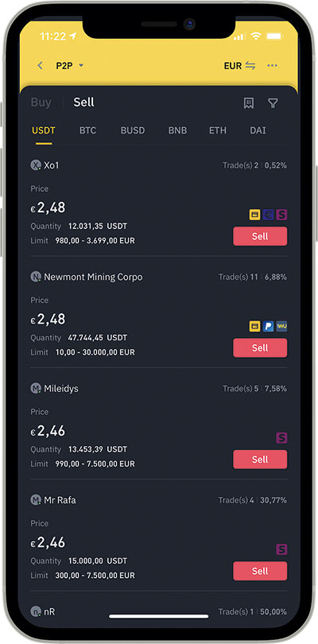Tap Mr Rafa avatar icon

(36, 500)
